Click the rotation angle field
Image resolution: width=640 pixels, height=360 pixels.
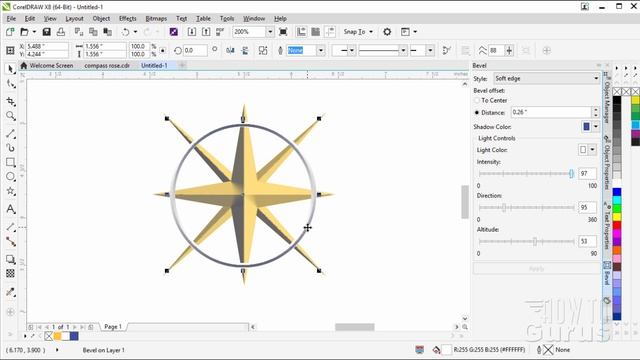point(195,51)
